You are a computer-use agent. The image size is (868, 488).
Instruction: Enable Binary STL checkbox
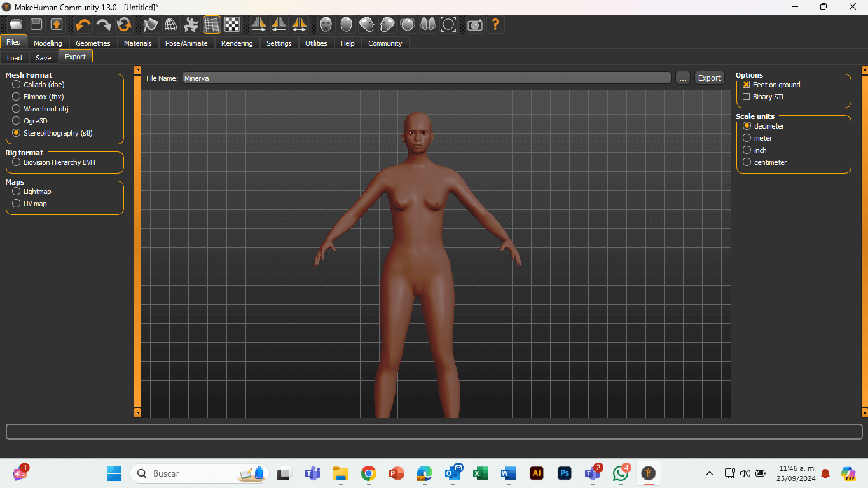(747, 97)
